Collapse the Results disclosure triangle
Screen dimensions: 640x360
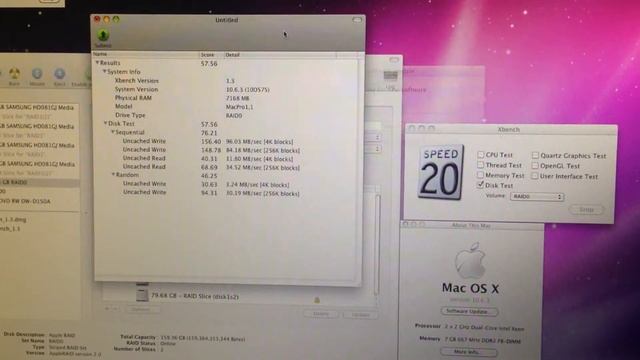[x=97, y=63]
